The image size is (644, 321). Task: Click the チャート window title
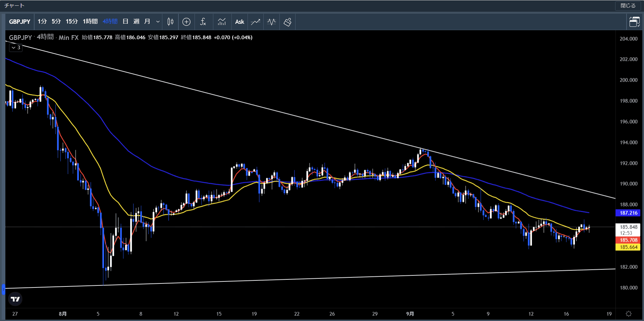tap(14, 6)
